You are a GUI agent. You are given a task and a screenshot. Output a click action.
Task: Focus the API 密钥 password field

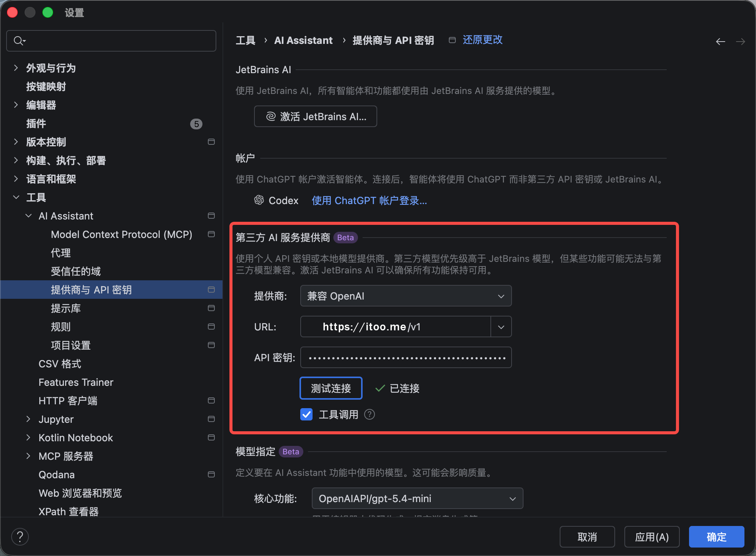[406, 357]
